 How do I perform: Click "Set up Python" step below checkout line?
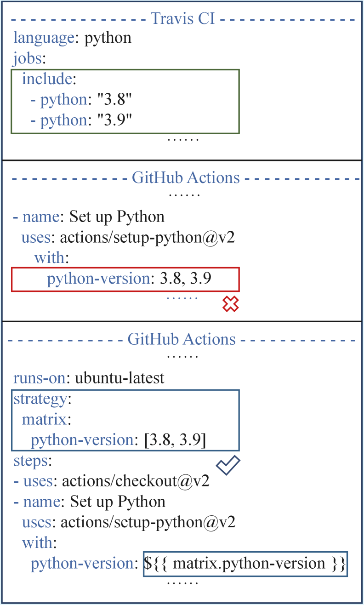[117, 502]
